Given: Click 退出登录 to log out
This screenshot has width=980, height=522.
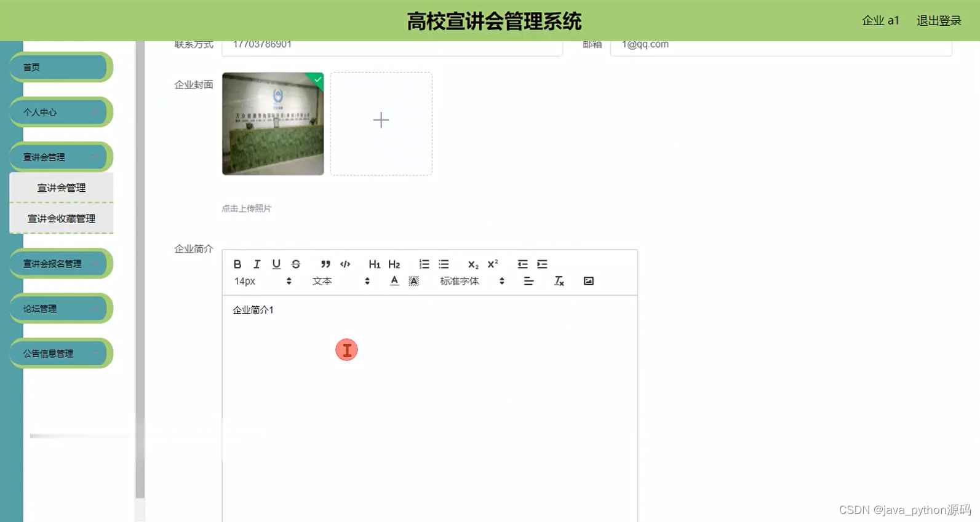Looking at the screenshot, I should [x=939, y=21].
